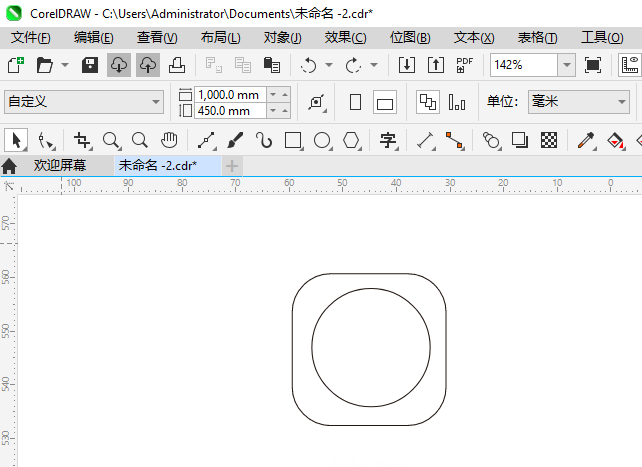The height and width of the screenshot is (467, 642).
Task: Set page to landscape orientation
Action: (x=384, y=102)
